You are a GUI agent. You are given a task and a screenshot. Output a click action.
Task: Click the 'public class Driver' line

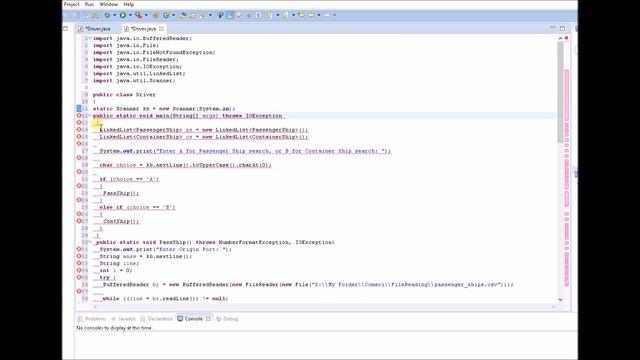pyautogui.click(x=124, y=95)
